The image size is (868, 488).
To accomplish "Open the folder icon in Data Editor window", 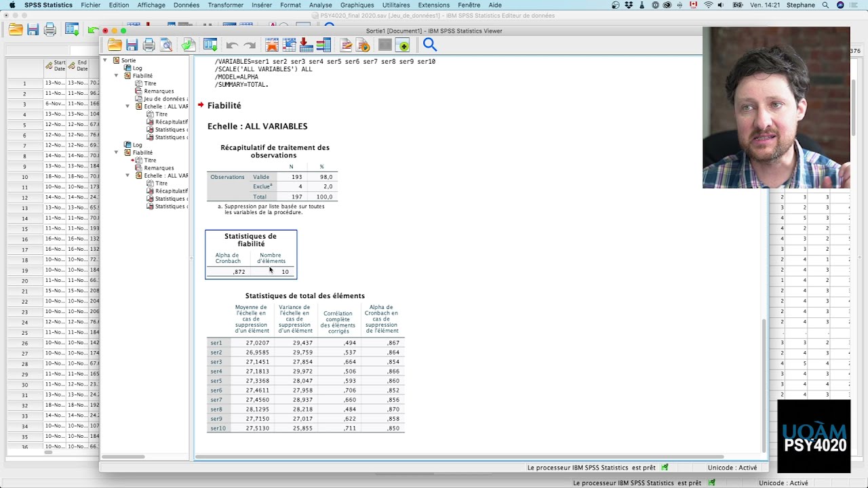I will (x=16, y=30).
